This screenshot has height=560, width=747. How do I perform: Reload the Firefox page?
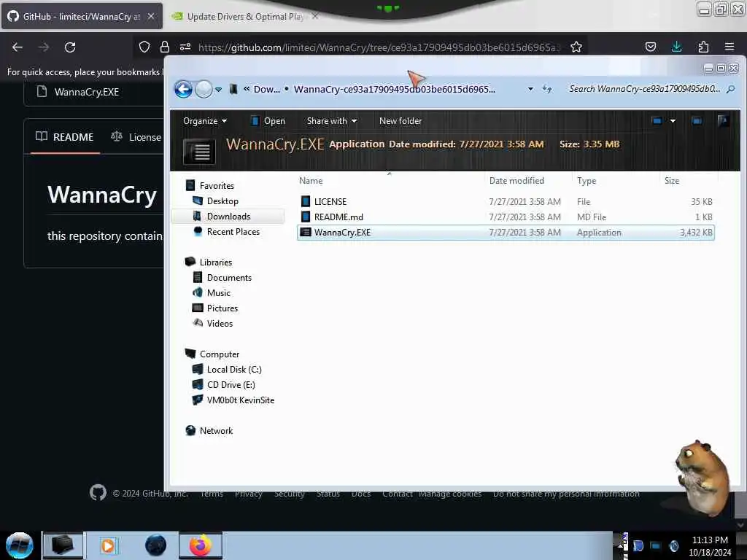point(70,47)
